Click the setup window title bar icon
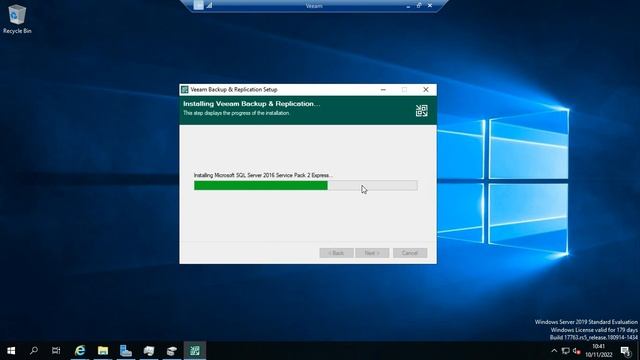 pos(184,89)
